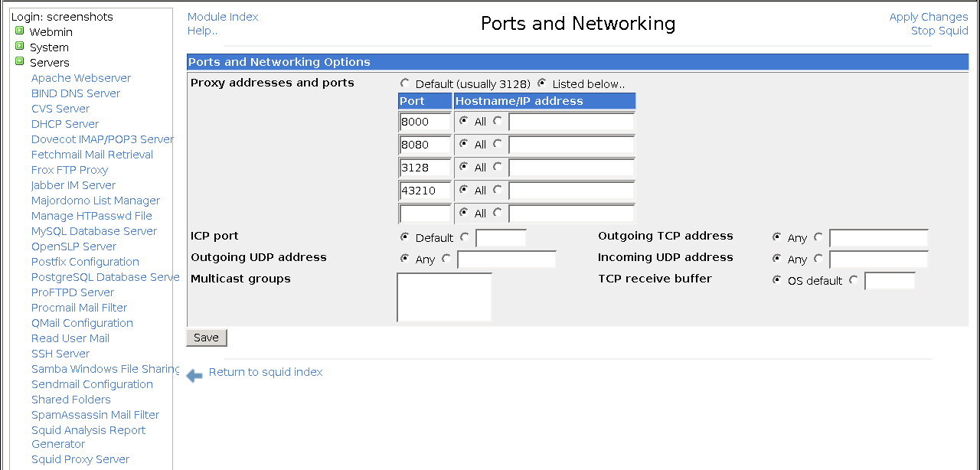Open Jabber IM Server module

[x=73, y=185]
